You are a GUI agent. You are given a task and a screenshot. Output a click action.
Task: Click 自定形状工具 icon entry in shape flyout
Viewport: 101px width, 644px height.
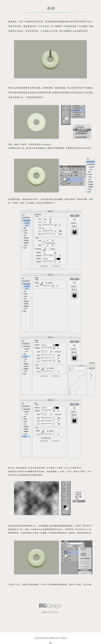tap(74, 116)
